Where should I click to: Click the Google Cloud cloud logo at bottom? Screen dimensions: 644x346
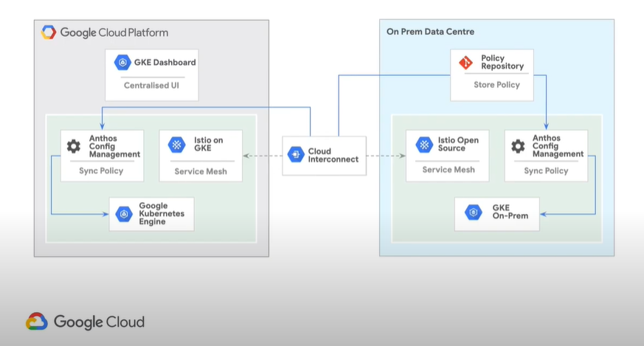pos(37,322)
